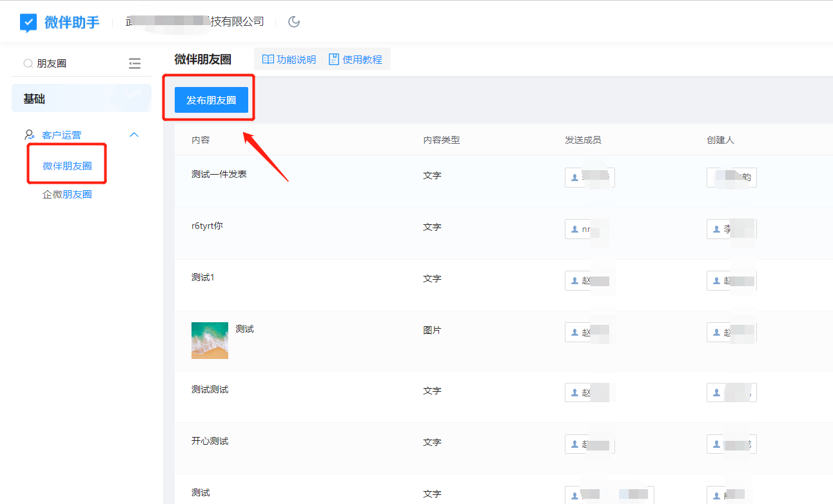Open the 企微朋友圈 sidebar item
Image resolution: width=833 pixels, height=504 pixels.
pos(67,194)
